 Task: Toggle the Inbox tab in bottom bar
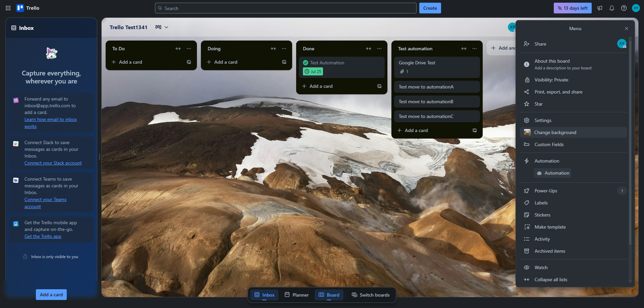click(x=264, y=295)
